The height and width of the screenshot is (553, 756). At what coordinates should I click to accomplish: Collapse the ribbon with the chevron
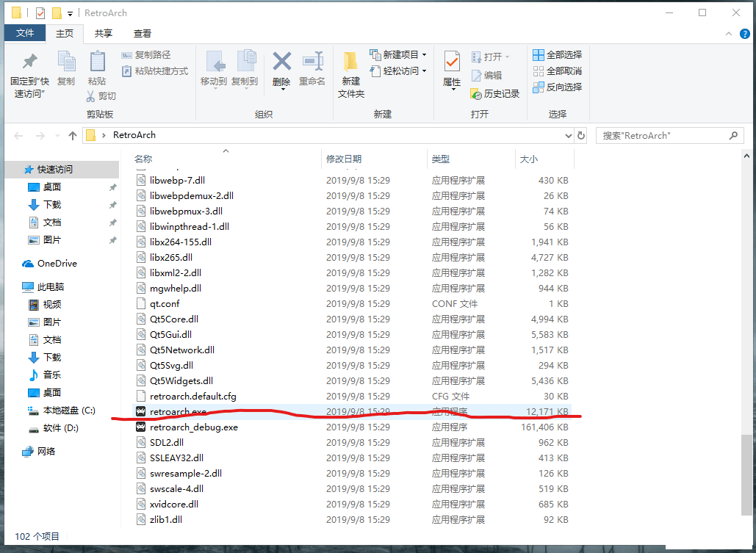click(x=729, y=34)
